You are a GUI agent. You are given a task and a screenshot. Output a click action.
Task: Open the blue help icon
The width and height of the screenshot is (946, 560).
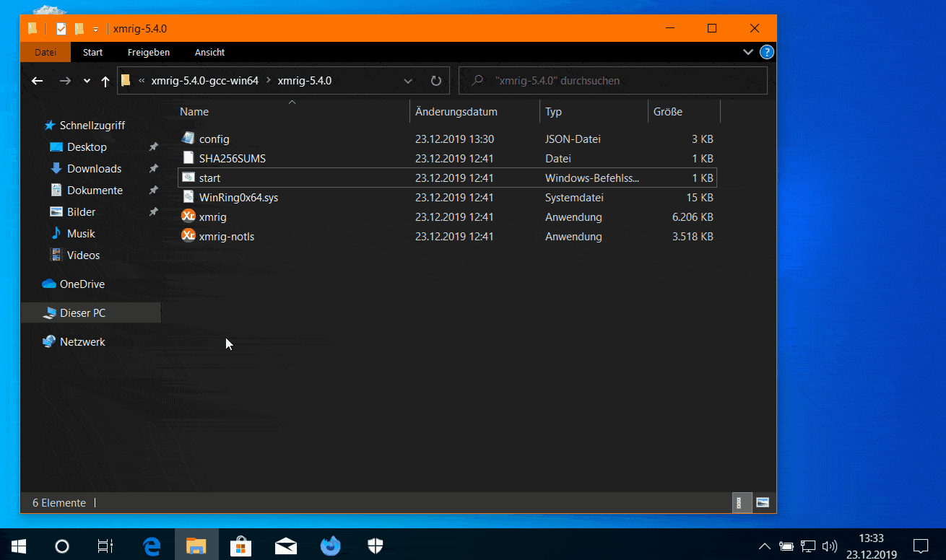pos(767,52)
